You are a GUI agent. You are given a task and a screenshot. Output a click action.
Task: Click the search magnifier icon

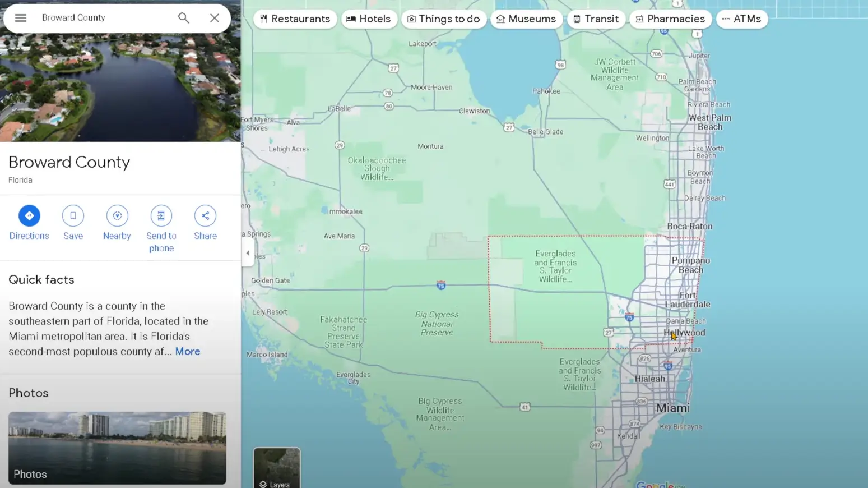(183, 17)
